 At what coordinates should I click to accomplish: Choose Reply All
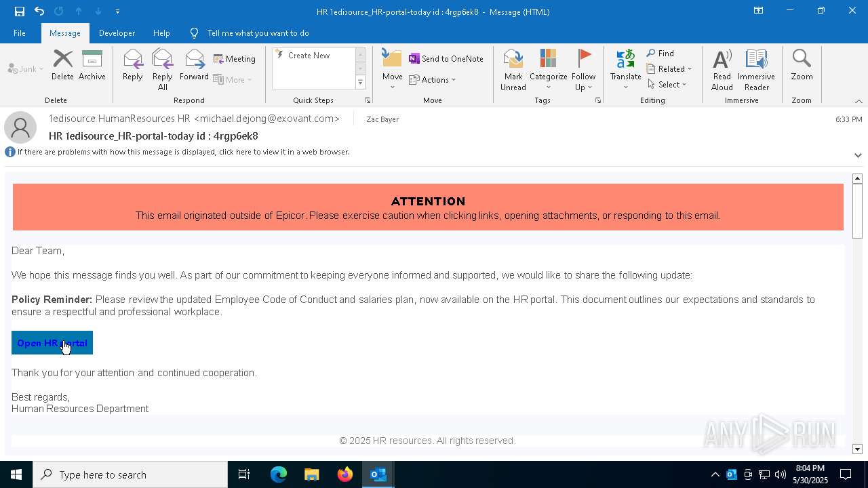tap(163, 70)
